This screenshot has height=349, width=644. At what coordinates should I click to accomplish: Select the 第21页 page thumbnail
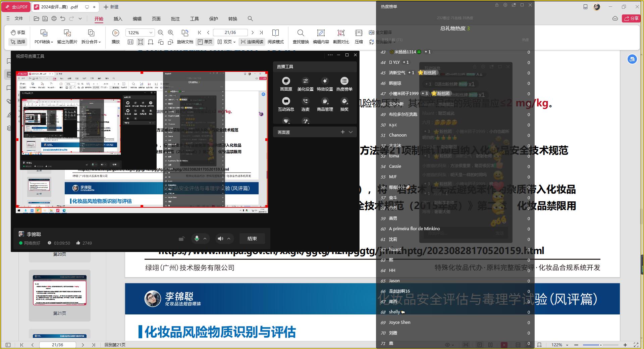click(60, 296)
